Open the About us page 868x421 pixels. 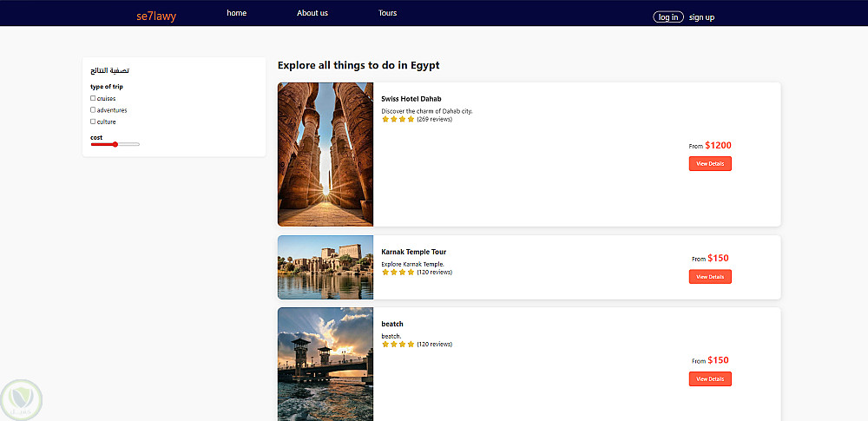coord(312,13)
